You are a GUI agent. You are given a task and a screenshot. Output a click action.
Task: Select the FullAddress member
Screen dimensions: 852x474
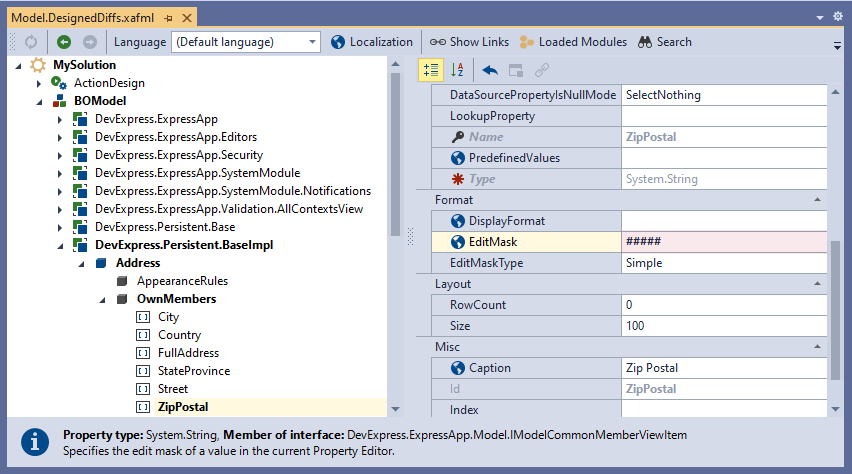(x=188, y=353)
